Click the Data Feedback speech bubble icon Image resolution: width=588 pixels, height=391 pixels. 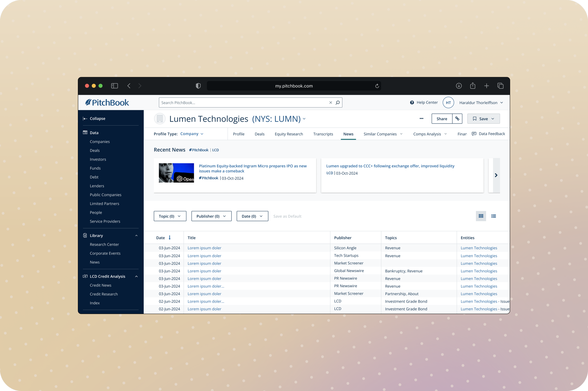[x=474, y=134]
